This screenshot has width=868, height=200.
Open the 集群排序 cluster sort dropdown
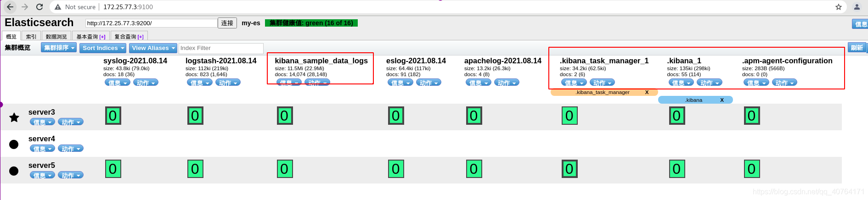pyautogui.click(x=59, y=48)
